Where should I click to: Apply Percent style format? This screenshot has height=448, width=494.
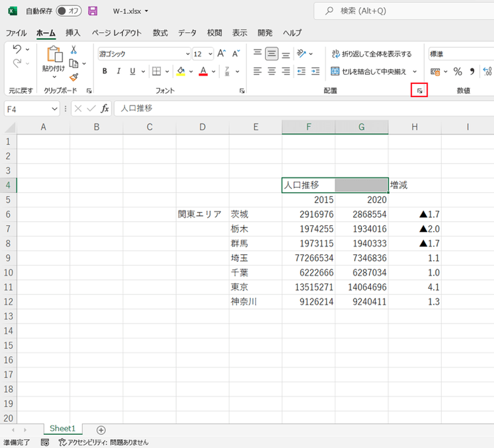click(458, 71)
